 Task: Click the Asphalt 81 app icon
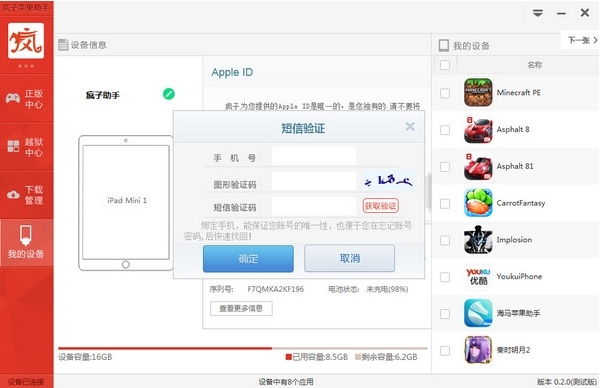[478, 166]
